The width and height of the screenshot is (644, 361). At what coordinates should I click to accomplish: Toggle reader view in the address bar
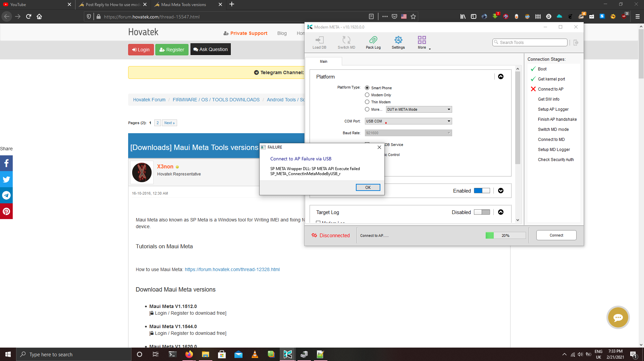(x=371, y=16)
